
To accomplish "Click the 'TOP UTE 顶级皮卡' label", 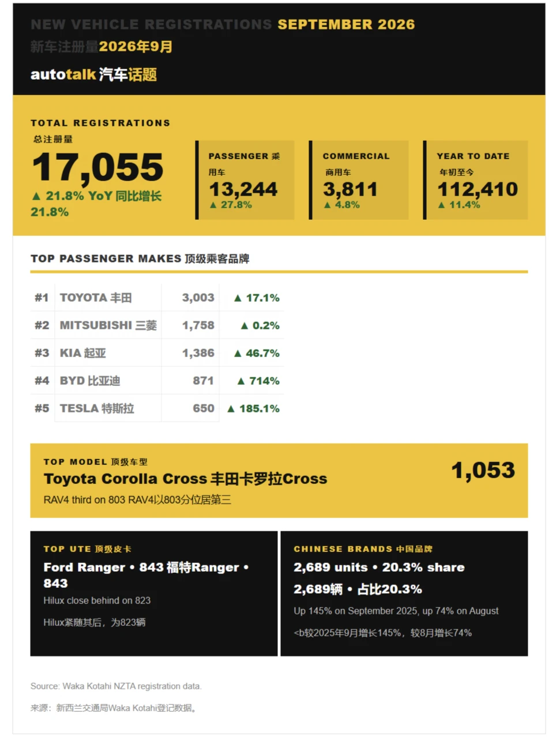I will 88,549.
